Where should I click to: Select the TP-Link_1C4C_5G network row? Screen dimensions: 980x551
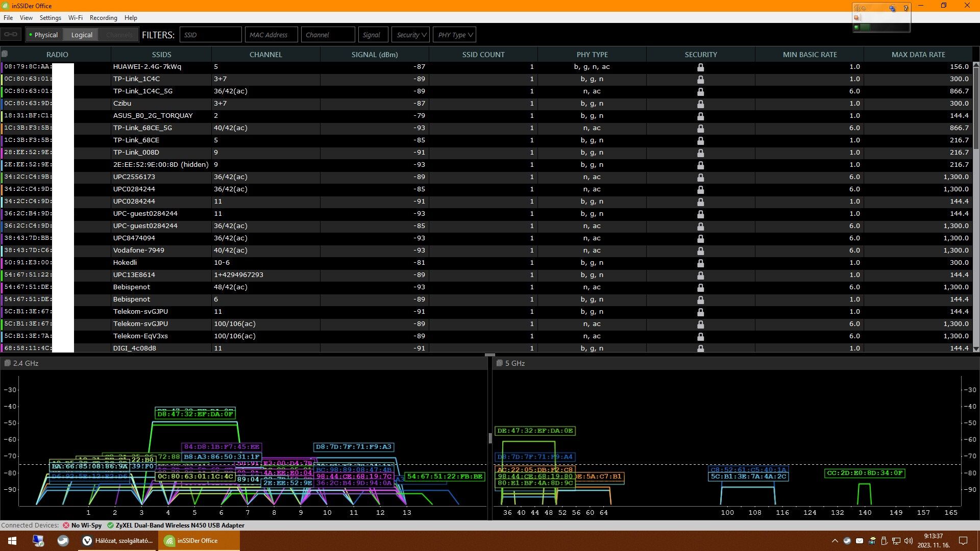click(x=487, y=91)
